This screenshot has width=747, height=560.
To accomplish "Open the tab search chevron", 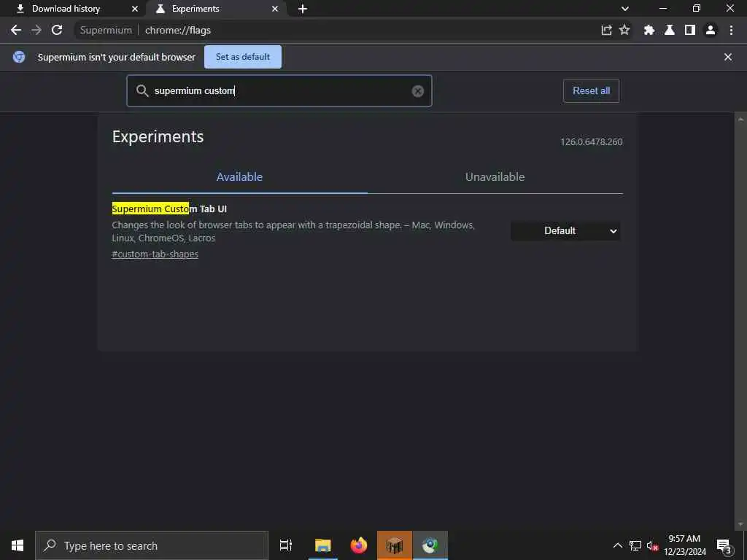I will click(x=625, y=9).
